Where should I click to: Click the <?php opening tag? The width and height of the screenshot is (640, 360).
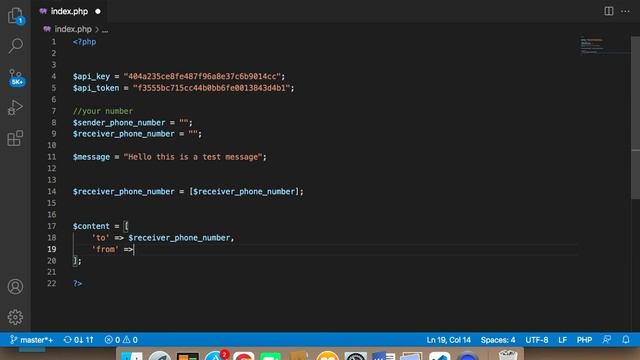coord(84,42)
